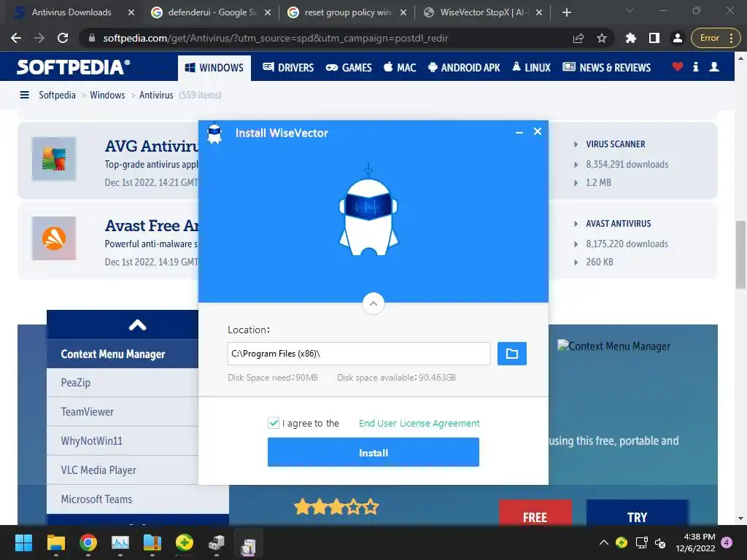Click the Chrome Error update button

(716, 38)
